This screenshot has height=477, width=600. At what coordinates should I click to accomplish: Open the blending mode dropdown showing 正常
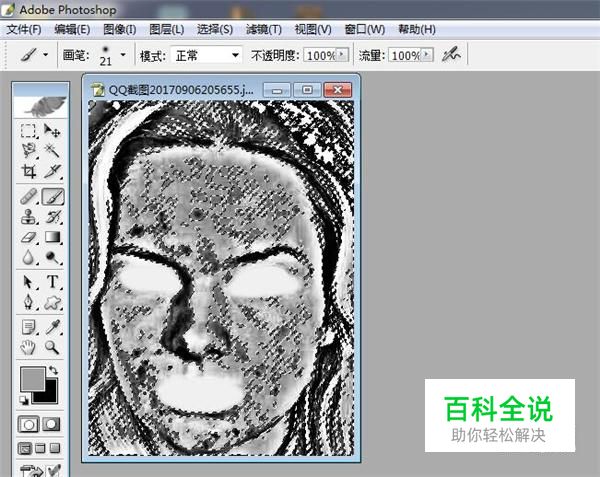point(206,56)
